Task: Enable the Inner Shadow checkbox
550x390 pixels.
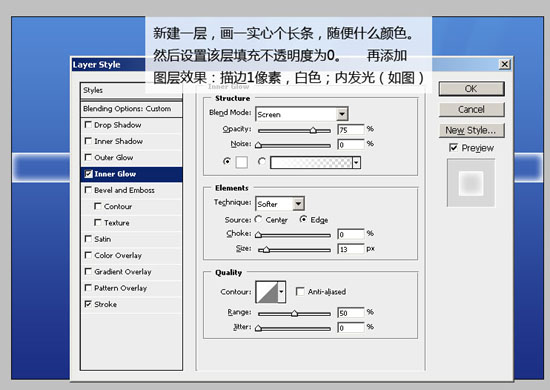Action: [x=88, y=141]
